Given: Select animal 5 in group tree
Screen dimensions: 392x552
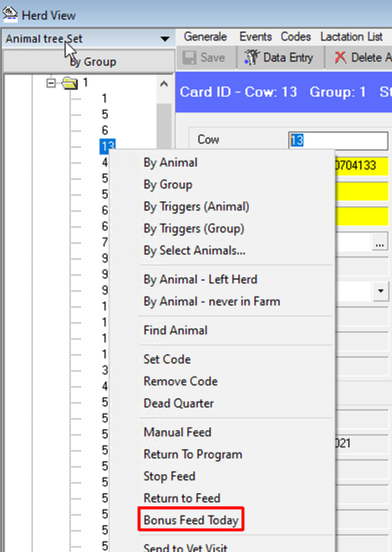Looking at the screenshot, I should (x=104, y=114).
